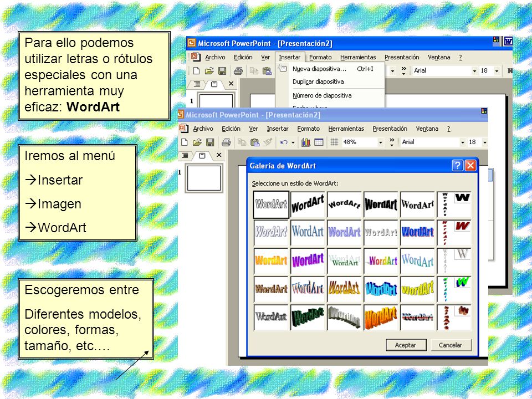Open font size 18 dropdown in back window
This screenshot has height=399, width=532.
[x=497, y=70]
